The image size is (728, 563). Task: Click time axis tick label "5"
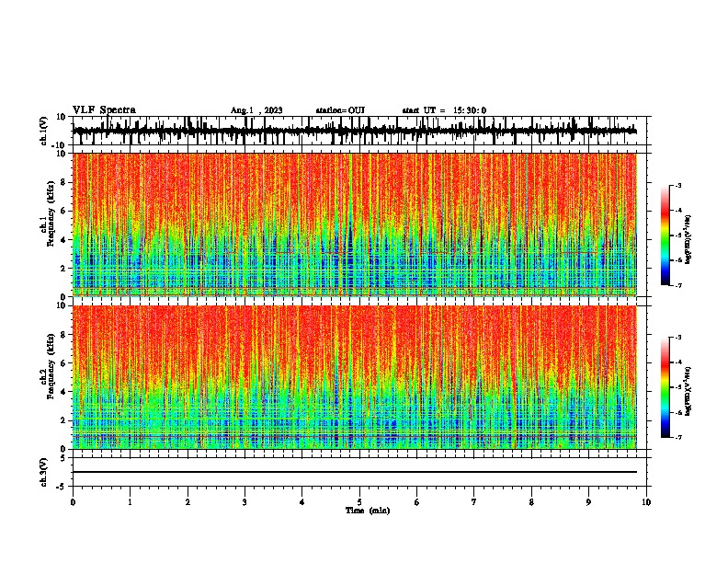[x=359, y=502]
